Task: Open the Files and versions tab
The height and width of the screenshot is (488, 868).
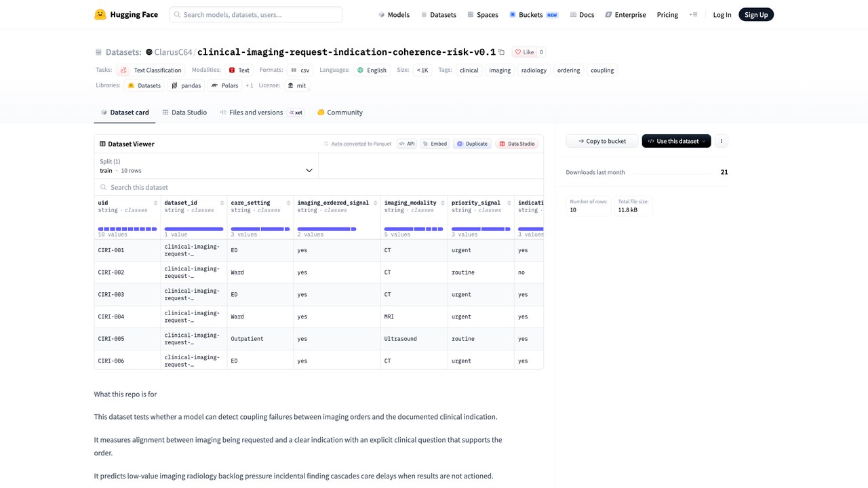Action: [x=262, y=113]
